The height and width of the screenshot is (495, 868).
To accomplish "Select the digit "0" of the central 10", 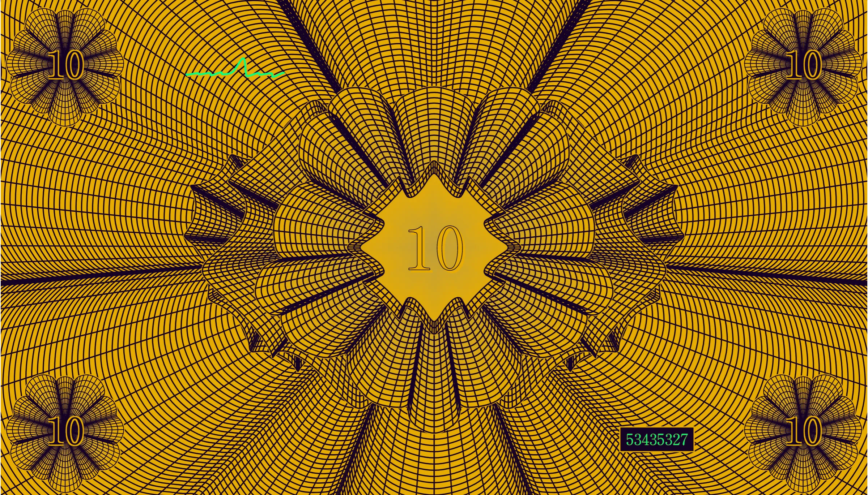I will pos(448,248).
